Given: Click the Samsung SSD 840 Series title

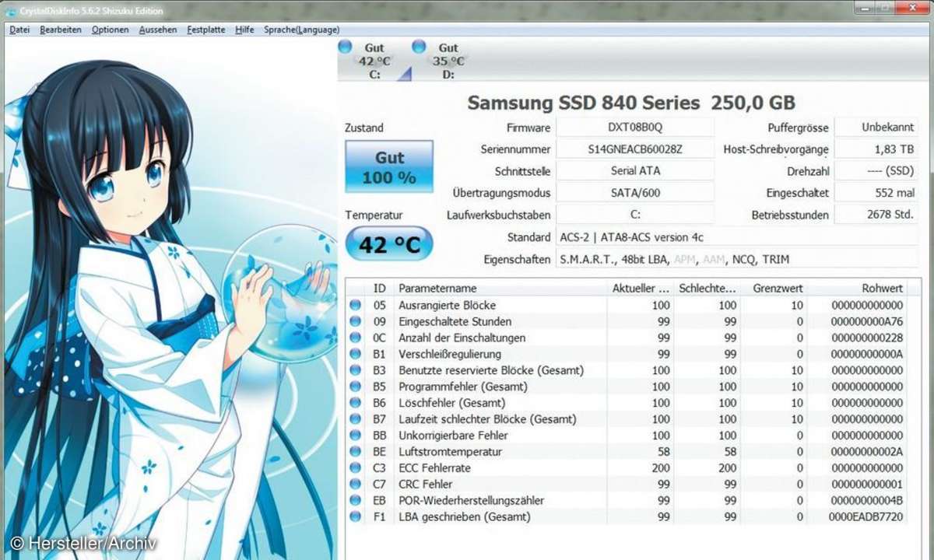Looking at the screenshot, I should [x=631, y=103].
